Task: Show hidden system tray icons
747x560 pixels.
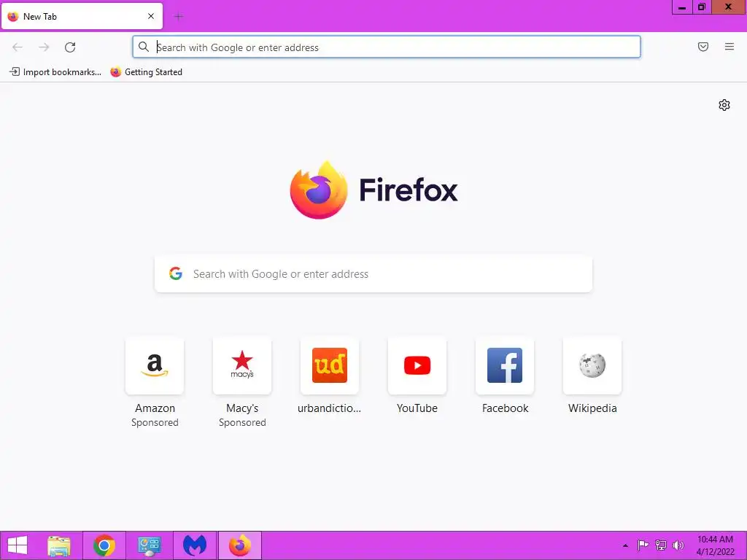Action: point(625,545)
